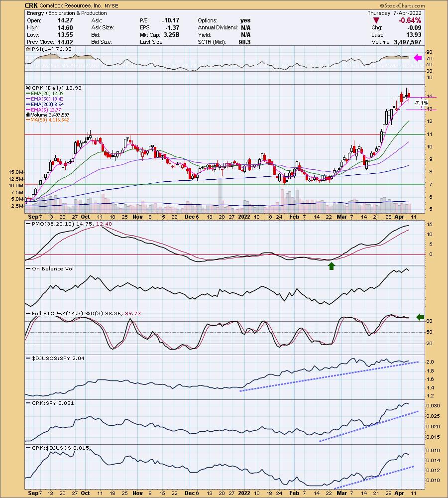Click the On Balance Vol label
This screenshot has width=448, height=498.
click(x=53, y=269)
